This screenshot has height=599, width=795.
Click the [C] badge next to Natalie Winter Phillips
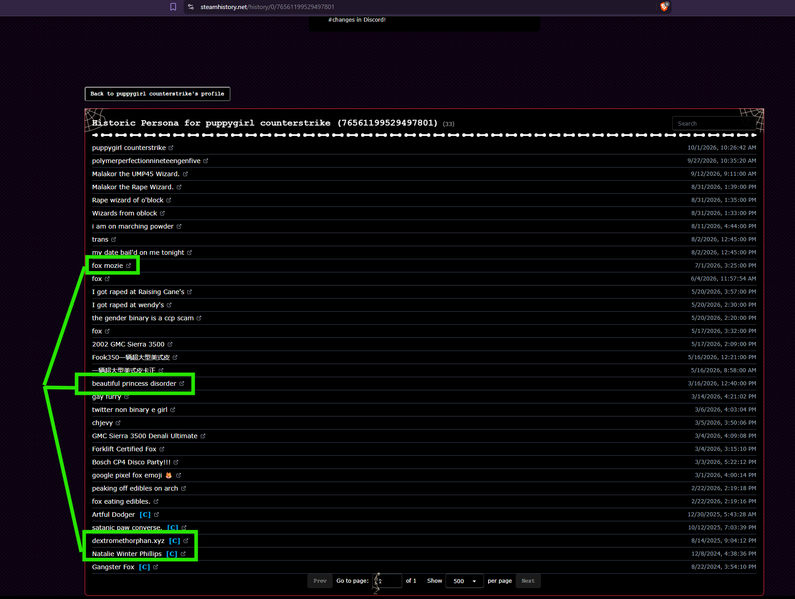click(172, 554)
